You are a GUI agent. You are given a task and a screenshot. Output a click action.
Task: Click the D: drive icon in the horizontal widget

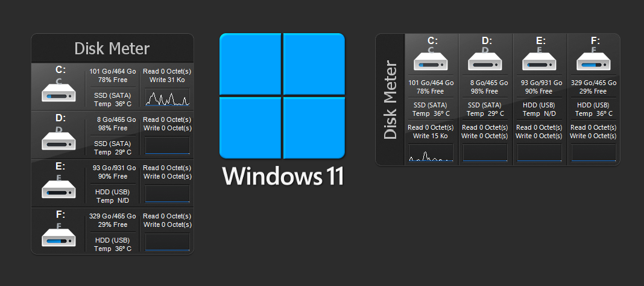[485, 61]
